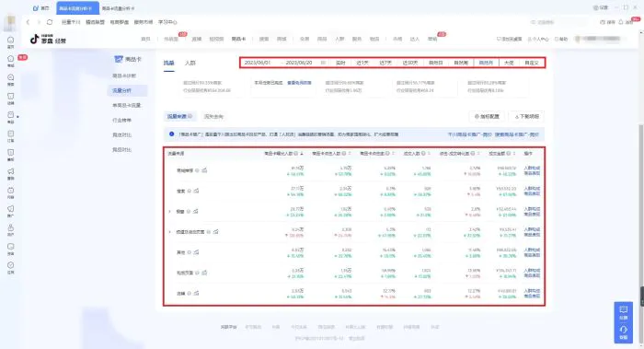Viewport: 644px width, 349px height.
Task: Select the 自然周 time range
Action: point(461,63)
